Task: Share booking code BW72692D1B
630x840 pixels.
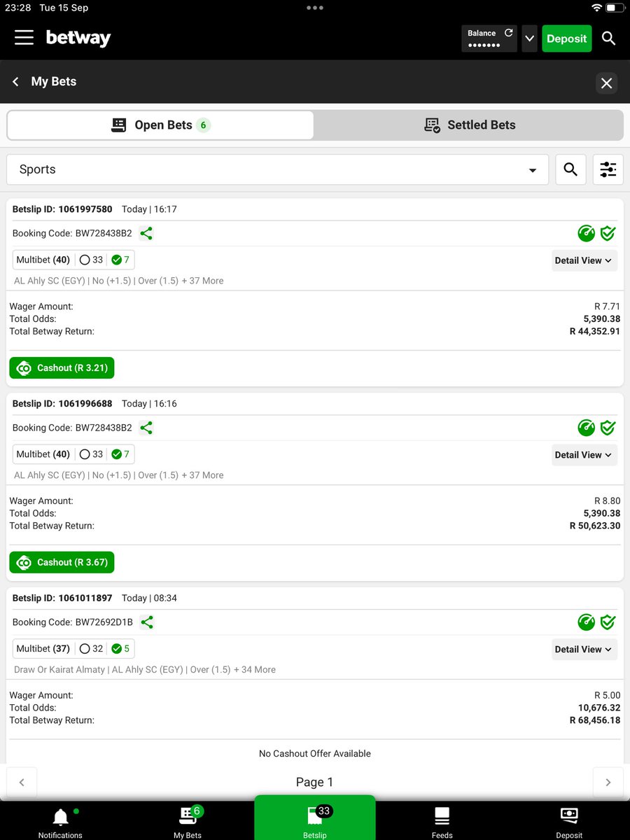Action: point(146,622)
